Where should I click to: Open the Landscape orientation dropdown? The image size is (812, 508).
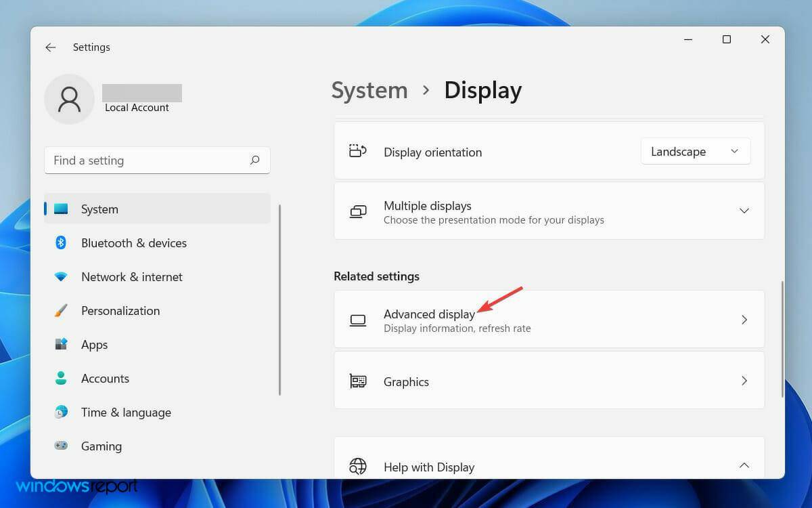pos(695,151)
